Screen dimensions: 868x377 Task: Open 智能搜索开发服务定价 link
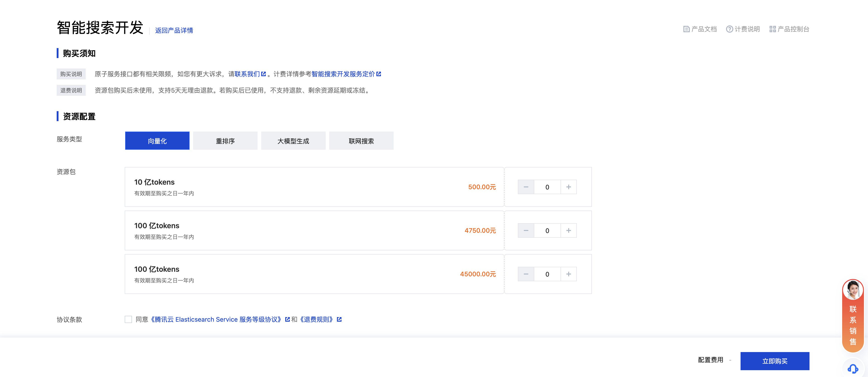(343, 74)
